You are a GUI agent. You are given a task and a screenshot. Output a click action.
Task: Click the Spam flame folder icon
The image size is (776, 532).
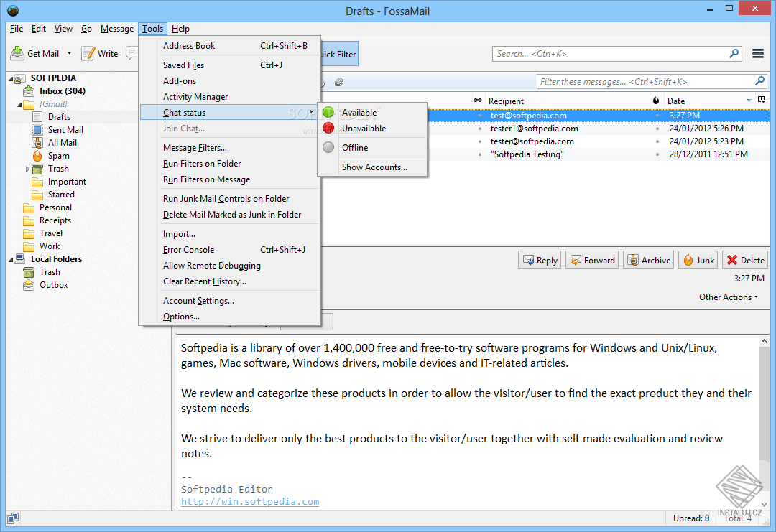(37, 156)
